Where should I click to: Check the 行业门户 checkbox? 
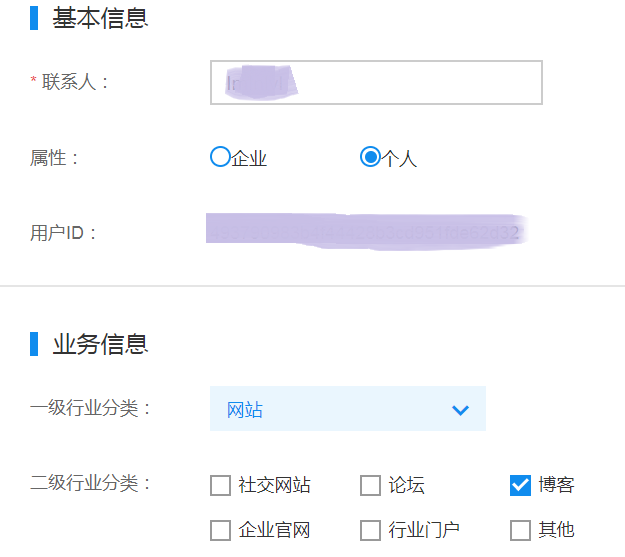(370, 530)
